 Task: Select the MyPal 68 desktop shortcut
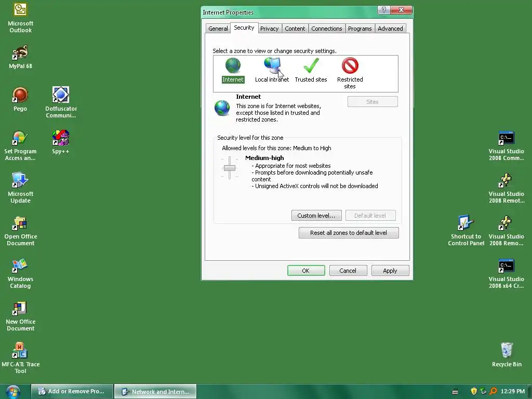(x=20, y=57)
